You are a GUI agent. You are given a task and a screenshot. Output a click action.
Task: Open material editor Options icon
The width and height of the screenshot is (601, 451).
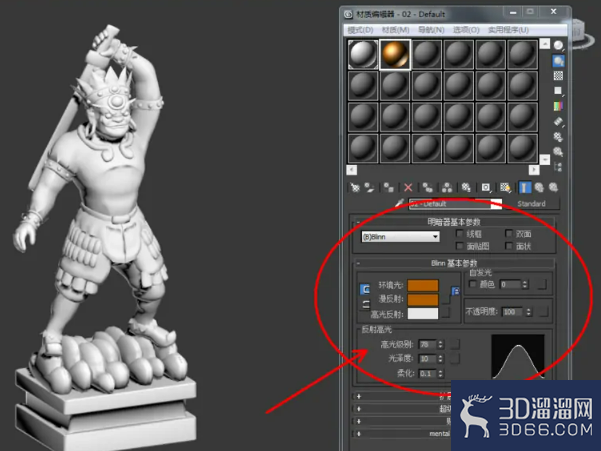558,136
